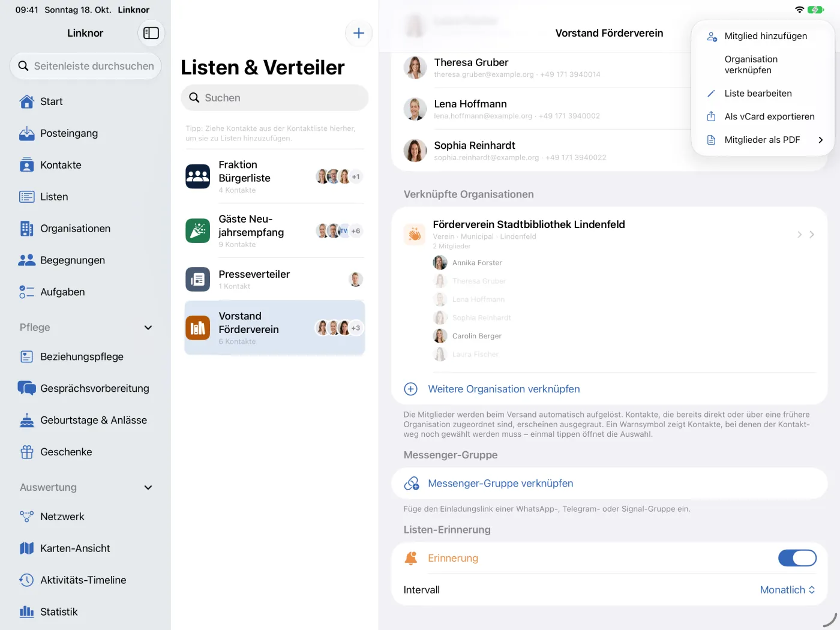840x630 pixels.
Task: Tap Annika Forster in organisation members
Action: point(468,263)
